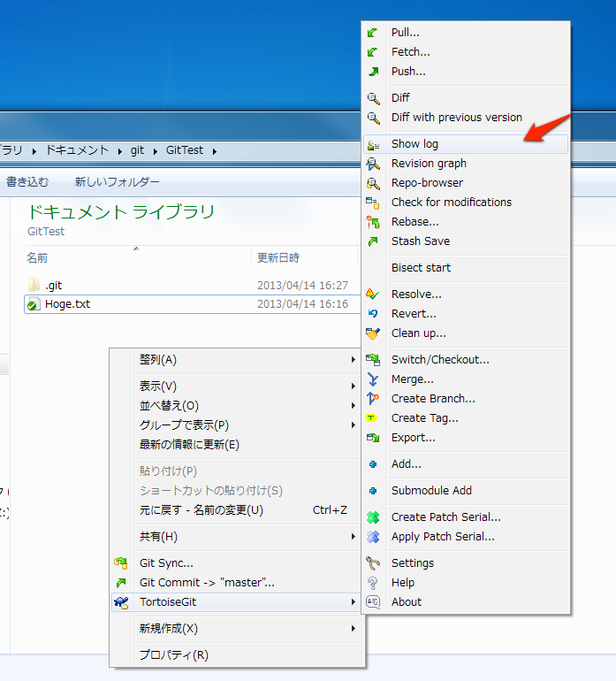Screen dimensions: 616x681
Task: Click the .git folder icon
Action: click(x=34, y=286)
